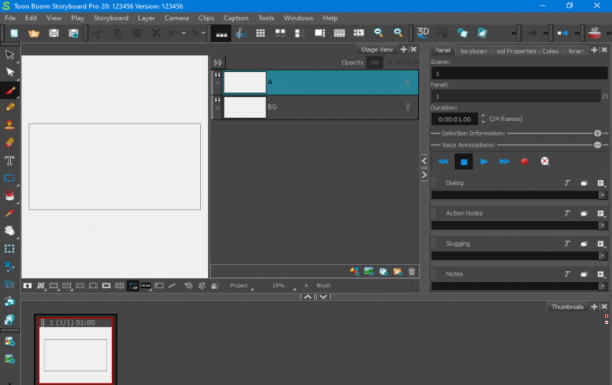Select panel 1 thumbnail
The width and height of the screenshot is (612, 385).
(x=75, y=349)
